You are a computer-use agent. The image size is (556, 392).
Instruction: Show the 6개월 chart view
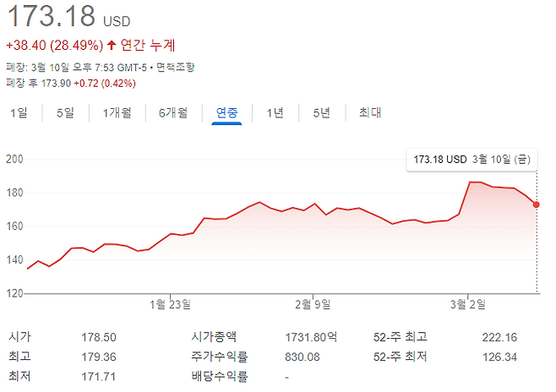click(x=172, y=112)
